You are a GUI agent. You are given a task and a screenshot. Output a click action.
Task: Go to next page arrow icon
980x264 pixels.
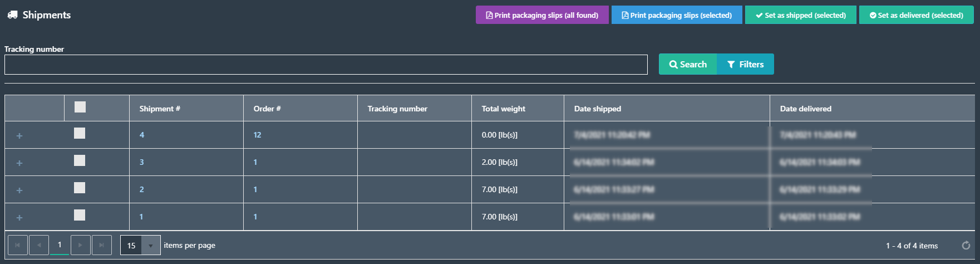coord(81,245)
